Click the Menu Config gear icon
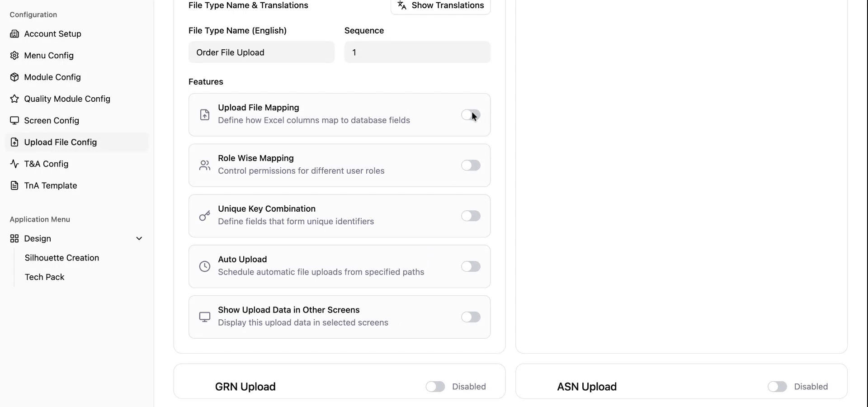The width and height of the screenshot is (868, 407). point(15,55)
